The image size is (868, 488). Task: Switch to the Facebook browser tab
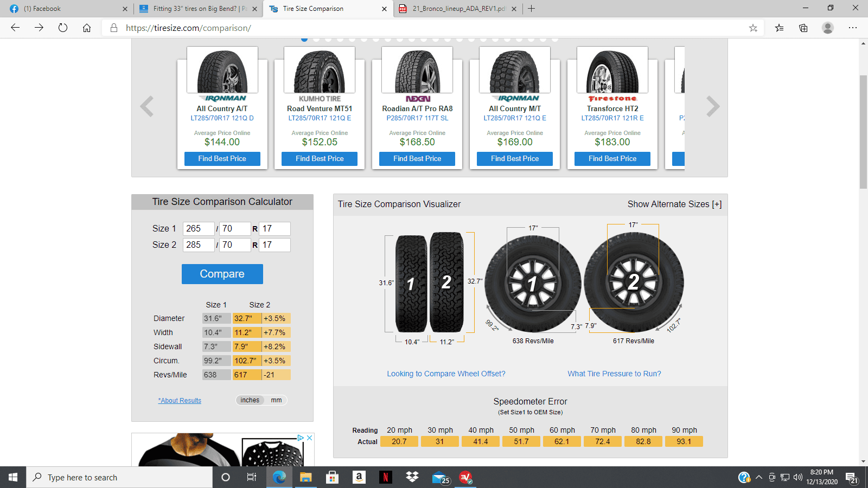coord(65,9)
